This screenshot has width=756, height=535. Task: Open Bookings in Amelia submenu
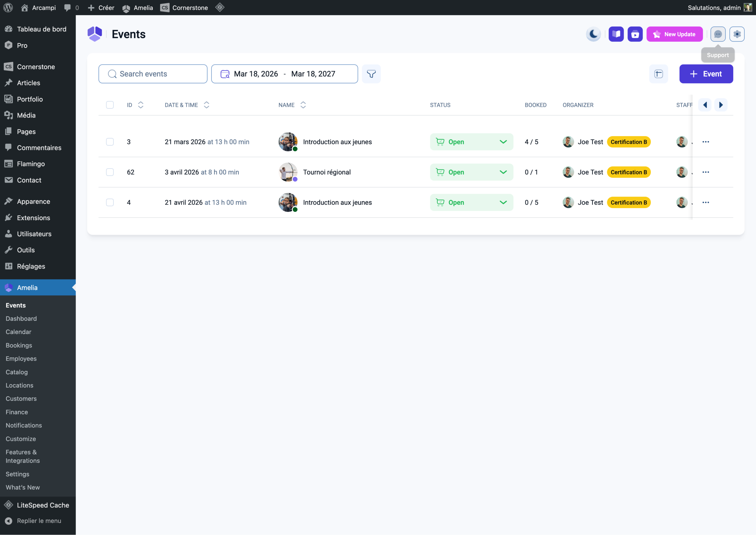[19, 345]
